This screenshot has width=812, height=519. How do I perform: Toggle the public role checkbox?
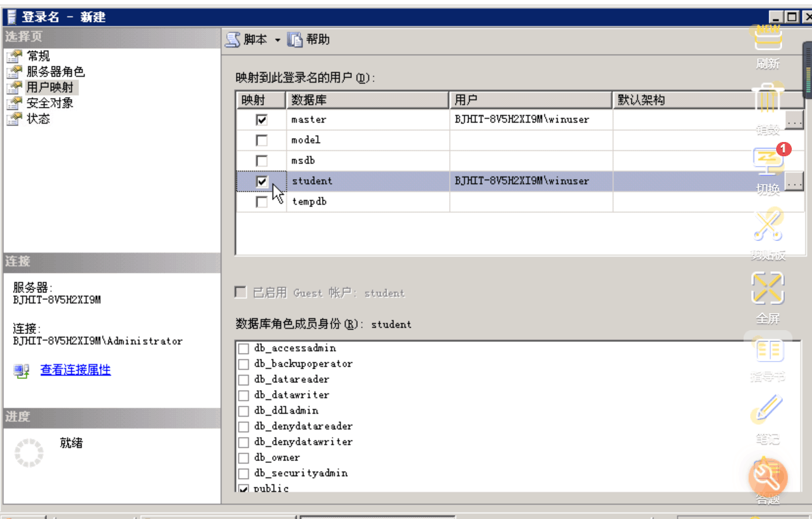244,488
